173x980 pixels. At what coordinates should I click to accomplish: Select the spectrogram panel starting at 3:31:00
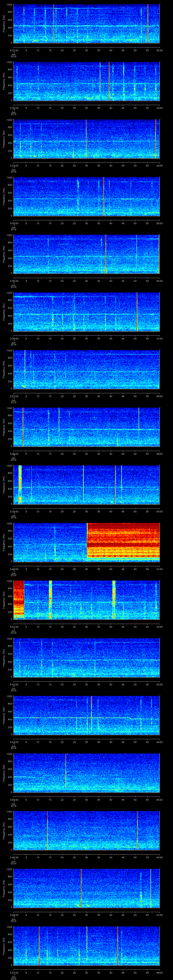click(x=87, y=24)
